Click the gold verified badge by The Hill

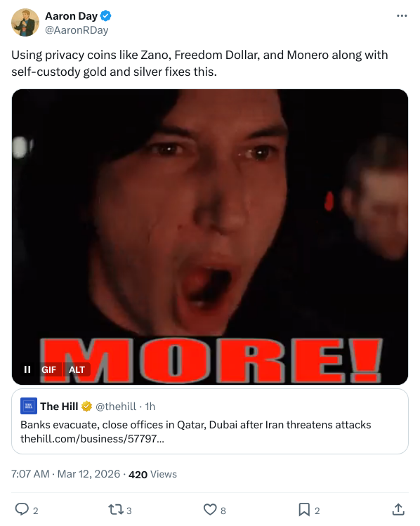coord(86,406)
